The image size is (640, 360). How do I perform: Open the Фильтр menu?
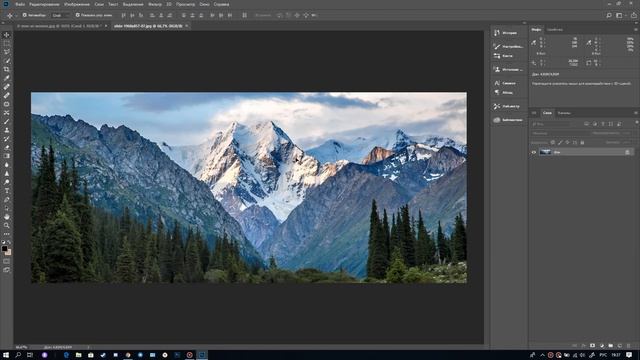click(155, 4)
